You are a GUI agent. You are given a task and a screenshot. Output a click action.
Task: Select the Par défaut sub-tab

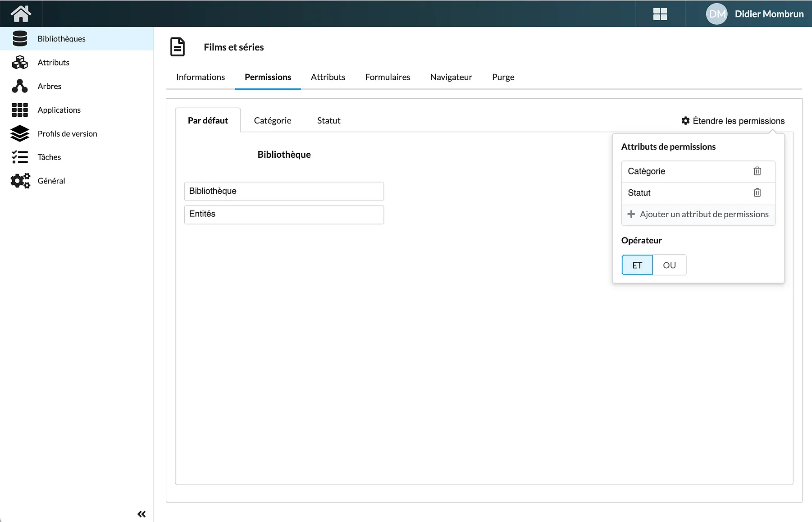208,120
